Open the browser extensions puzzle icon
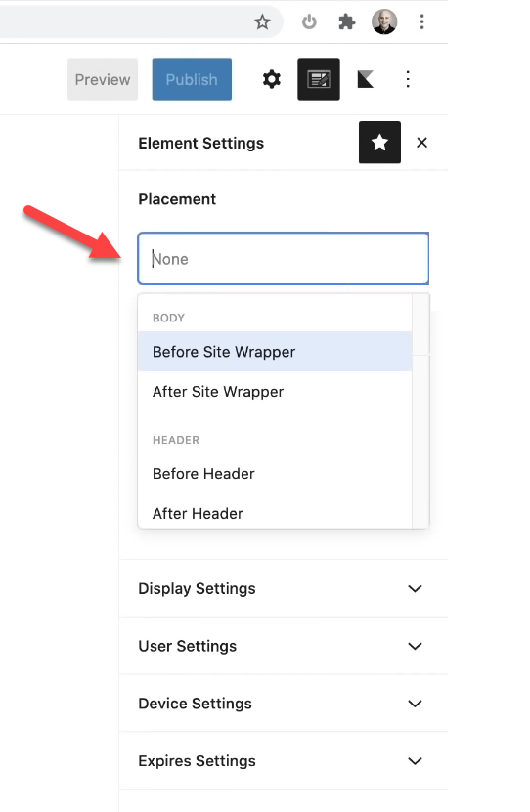The width and height of the screenshot is (530, 812). pos(346,21)
